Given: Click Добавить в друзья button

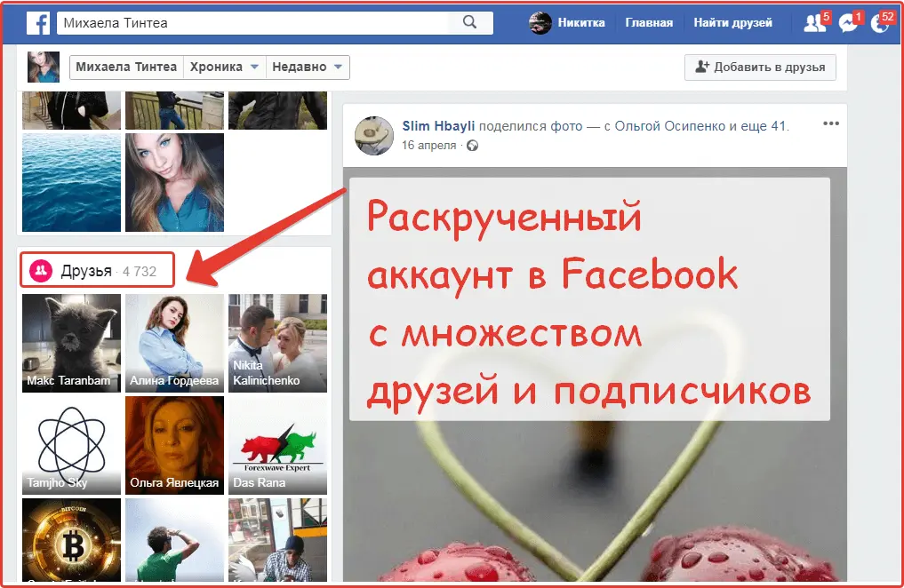Looking at the screenshot, I should (x=760, y=67).
